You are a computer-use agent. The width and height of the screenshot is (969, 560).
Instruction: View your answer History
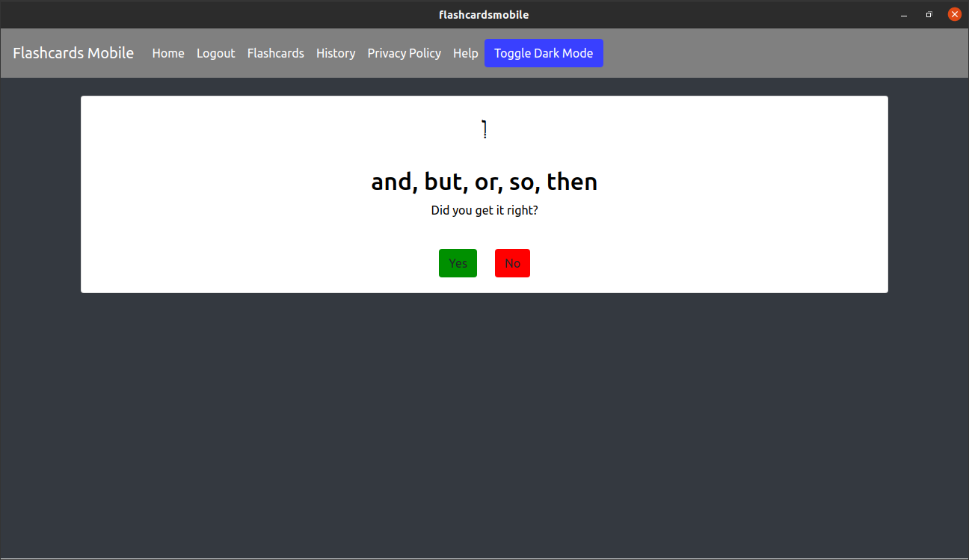tap(335, 53)
